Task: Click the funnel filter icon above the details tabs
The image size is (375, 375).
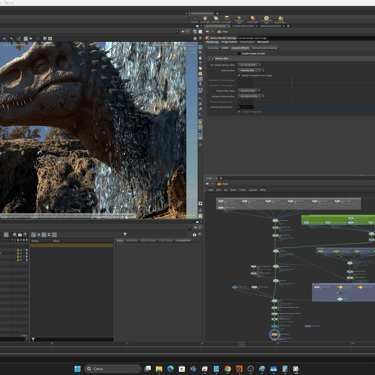Action: (125, 234)
